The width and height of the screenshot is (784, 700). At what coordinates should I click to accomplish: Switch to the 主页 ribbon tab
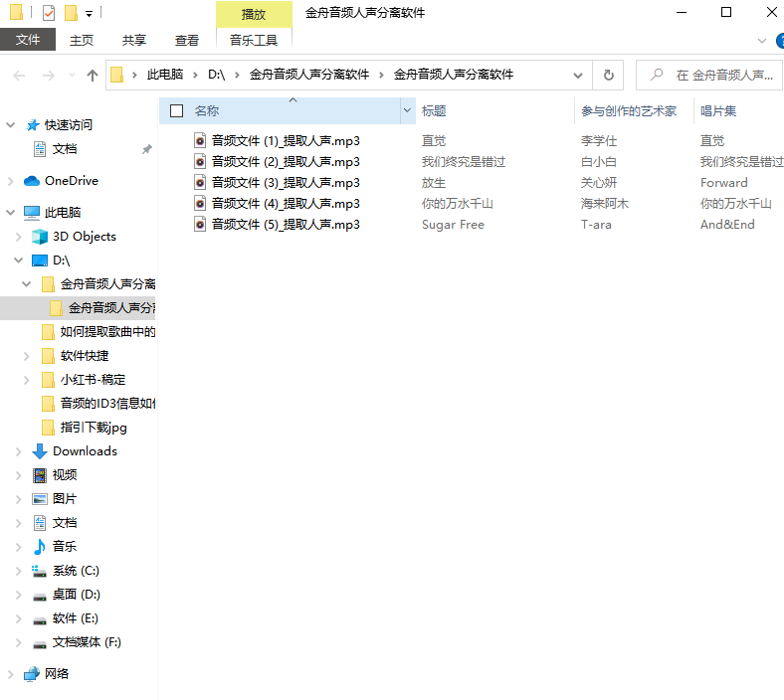[x=82, y=40]
